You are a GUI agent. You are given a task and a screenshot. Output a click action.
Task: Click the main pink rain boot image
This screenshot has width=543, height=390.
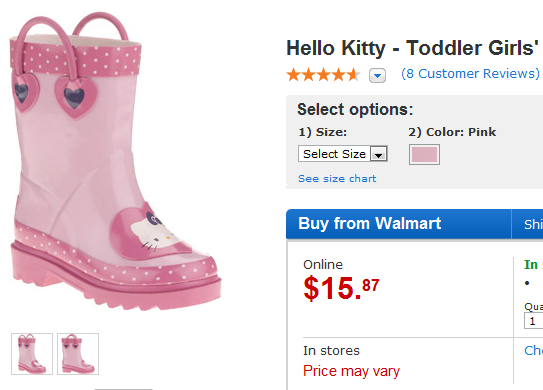coord(114,161)
